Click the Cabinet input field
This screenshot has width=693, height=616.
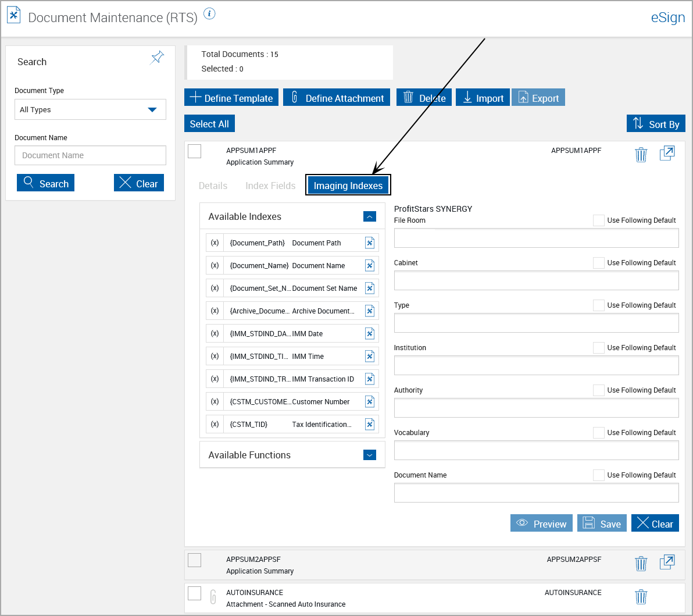tap(536, 280)
